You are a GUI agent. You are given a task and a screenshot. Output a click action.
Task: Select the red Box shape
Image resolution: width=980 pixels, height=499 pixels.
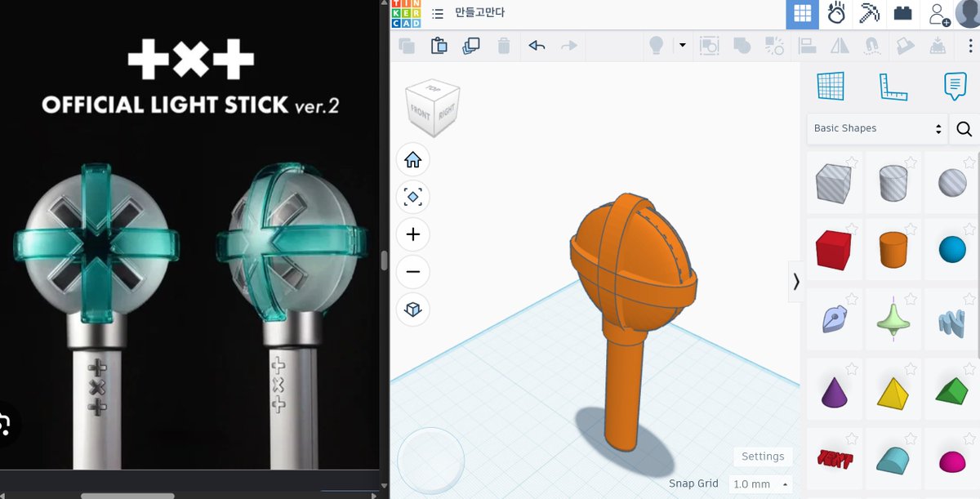point(833,248)
